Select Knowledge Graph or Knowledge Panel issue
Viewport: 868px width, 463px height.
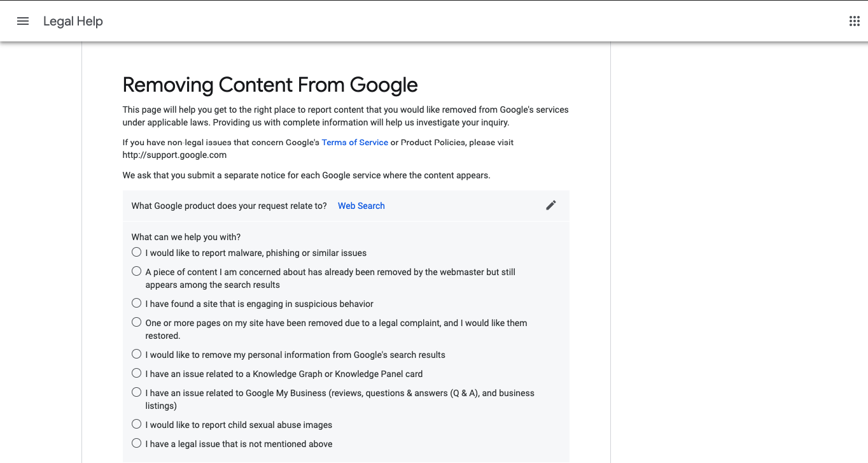(x=136, y=373)
